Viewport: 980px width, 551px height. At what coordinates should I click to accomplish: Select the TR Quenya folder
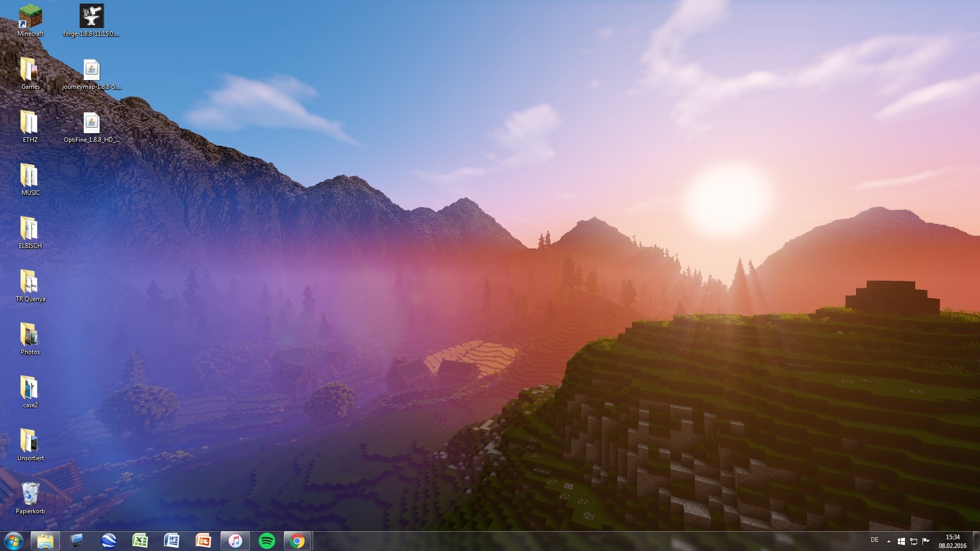[30, 282]
